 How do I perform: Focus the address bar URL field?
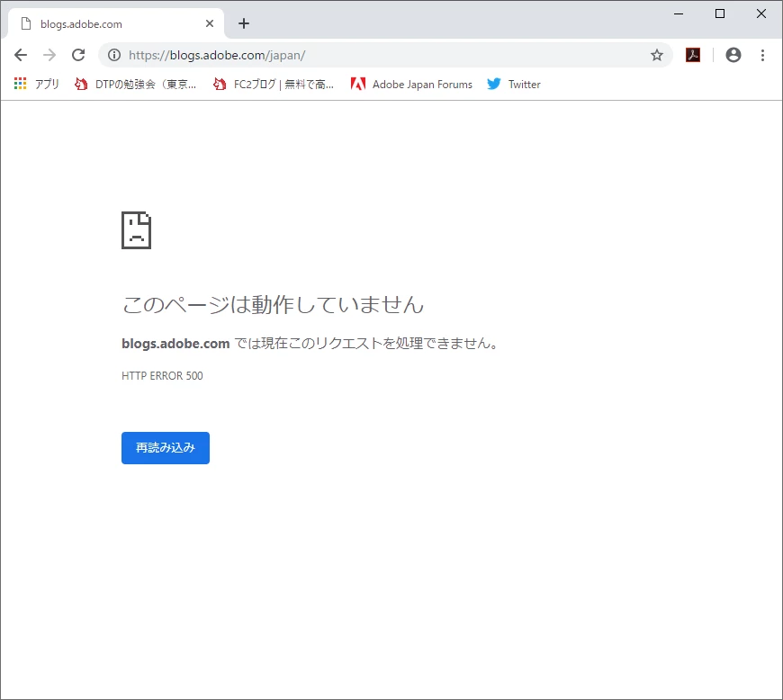tap(384, 55)
